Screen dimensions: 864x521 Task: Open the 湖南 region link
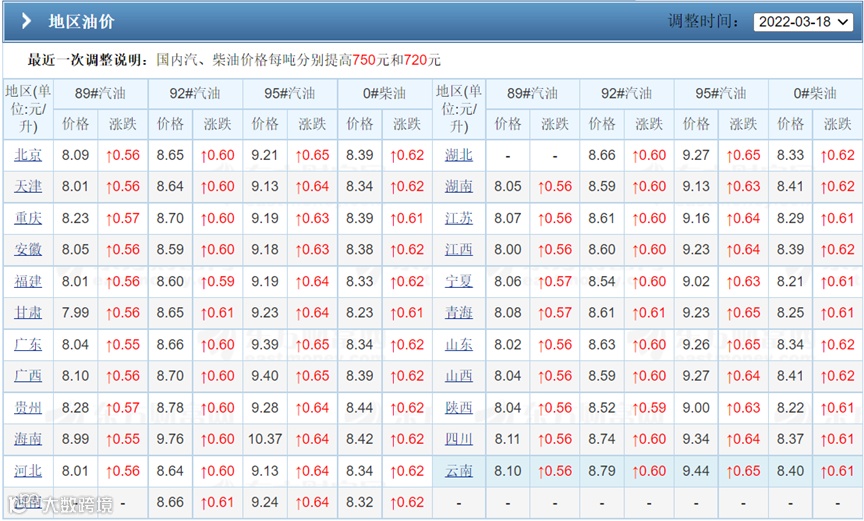(x=459, y=186)
